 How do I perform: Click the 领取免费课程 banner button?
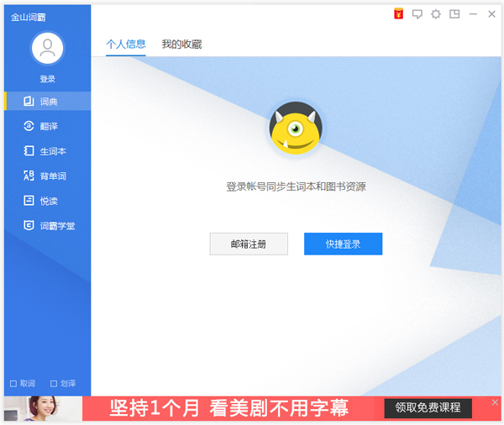tap(428, 408)
